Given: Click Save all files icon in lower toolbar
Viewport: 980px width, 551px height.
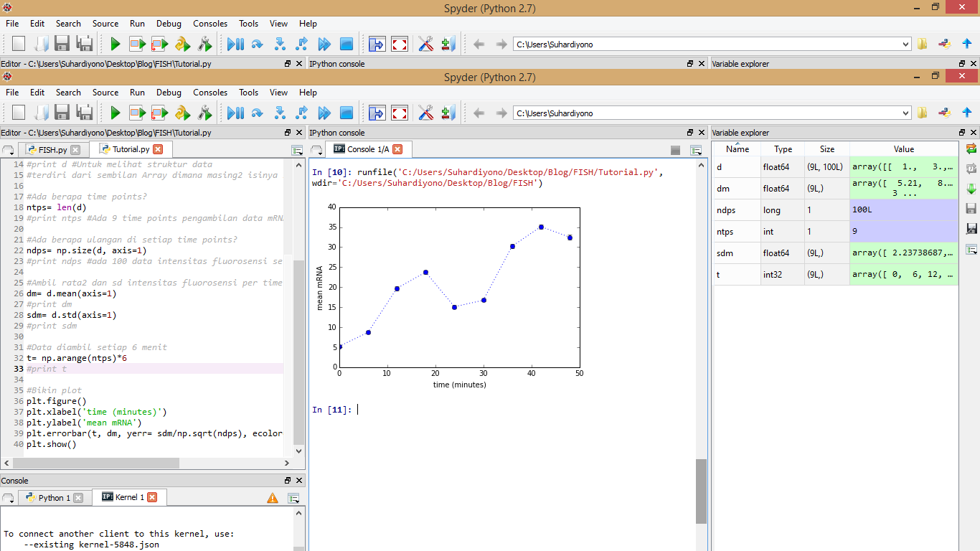Looking at the screenshot, I should pos(85,113).
